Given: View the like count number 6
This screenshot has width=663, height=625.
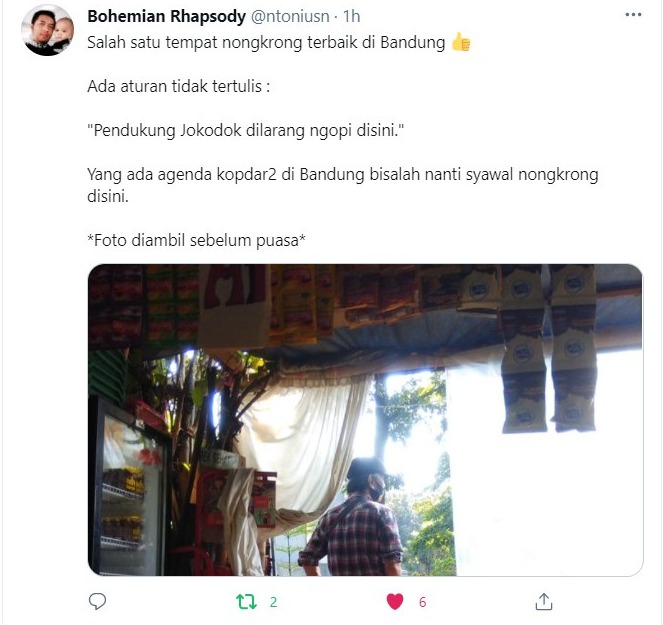Looking at the screenshot, I should coord(422,602).
